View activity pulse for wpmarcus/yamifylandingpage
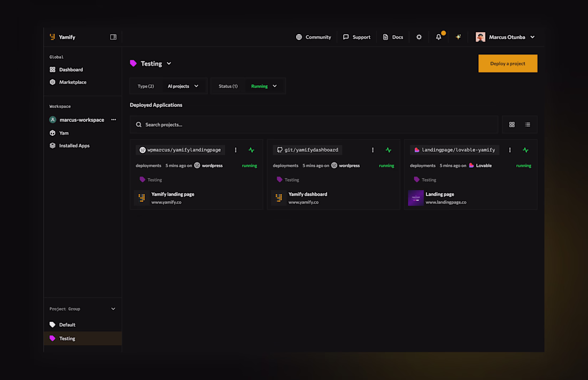Image resolution: width=588 pixels, height=380 pixels. pyautogui.click(x=251, y=150)
